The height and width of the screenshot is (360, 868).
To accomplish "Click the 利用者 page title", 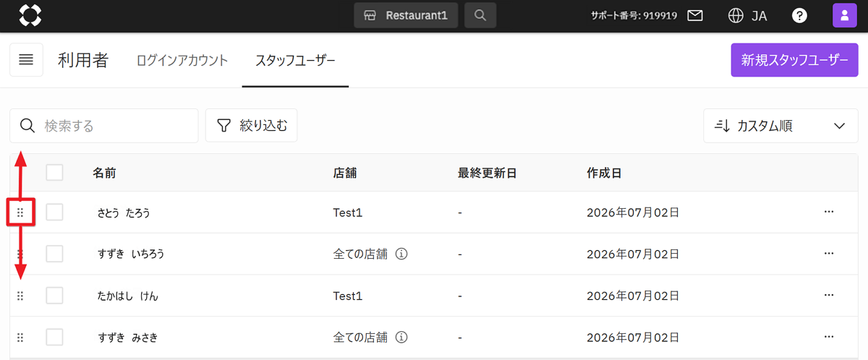I will pyautogui.click(x=83, y=60).
